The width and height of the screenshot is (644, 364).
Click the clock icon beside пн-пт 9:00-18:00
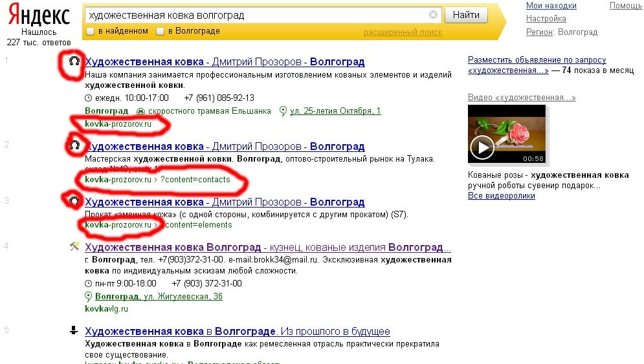[x=88, y=284]
